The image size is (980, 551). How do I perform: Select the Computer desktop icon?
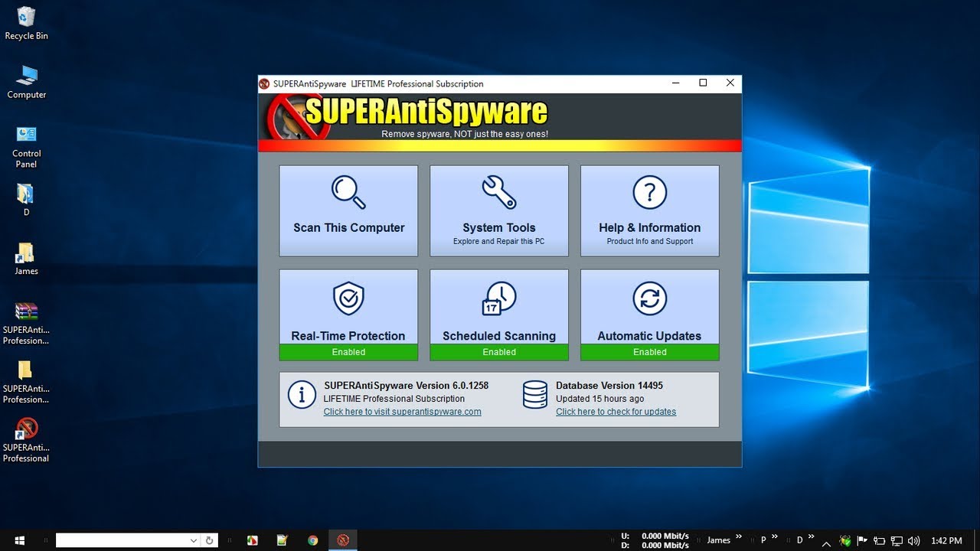pos(26,82)
